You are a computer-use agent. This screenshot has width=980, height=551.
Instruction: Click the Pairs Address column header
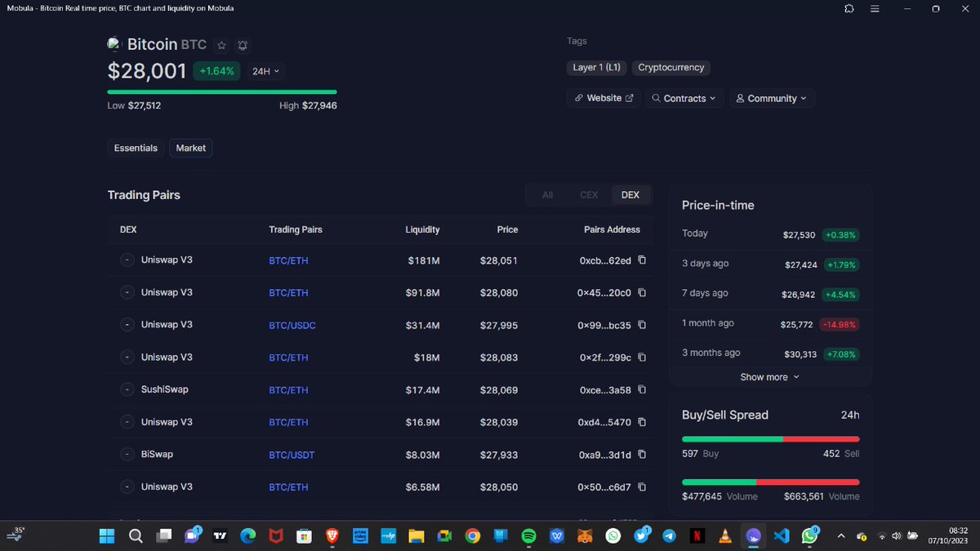click(x=612, y=229)
